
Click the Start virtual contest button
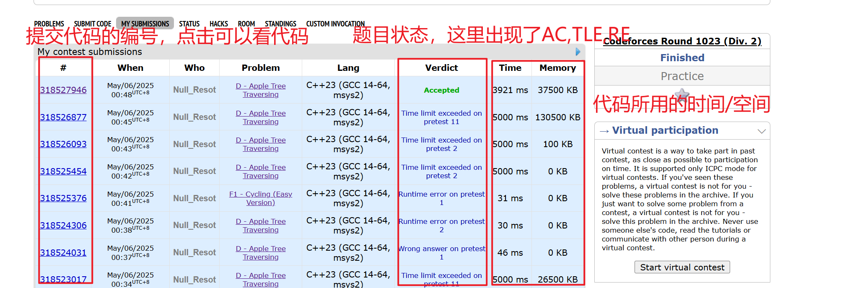(682, 267)
